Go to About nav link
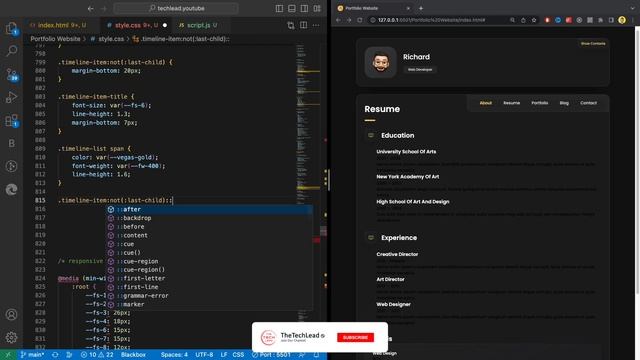Viewport: 640px width, 360px height. point(485,103)
